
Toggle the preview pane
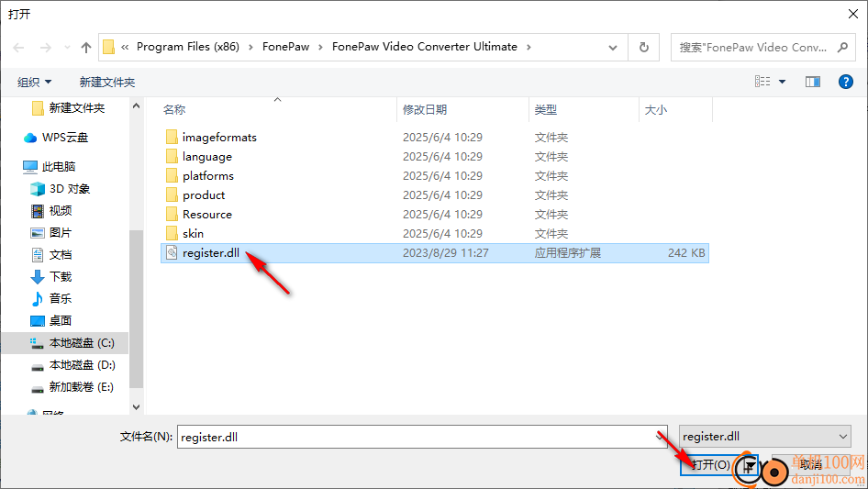813,82
